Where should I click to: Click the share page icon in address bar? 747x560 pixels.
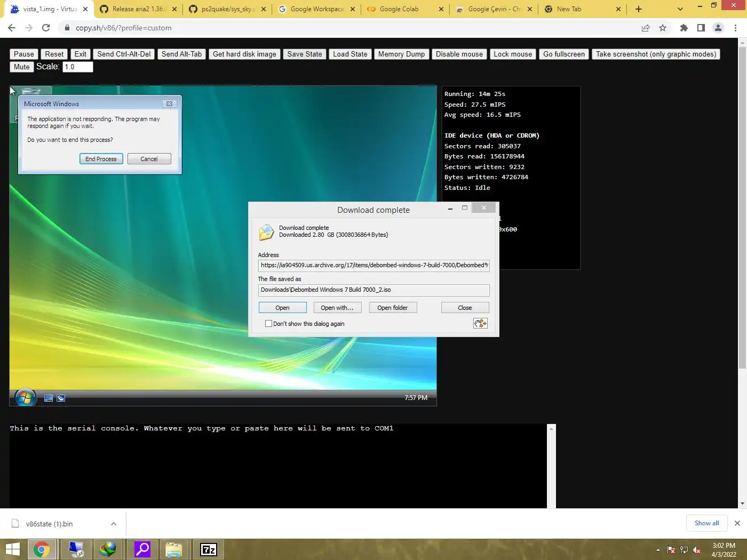tap(646, 28)
